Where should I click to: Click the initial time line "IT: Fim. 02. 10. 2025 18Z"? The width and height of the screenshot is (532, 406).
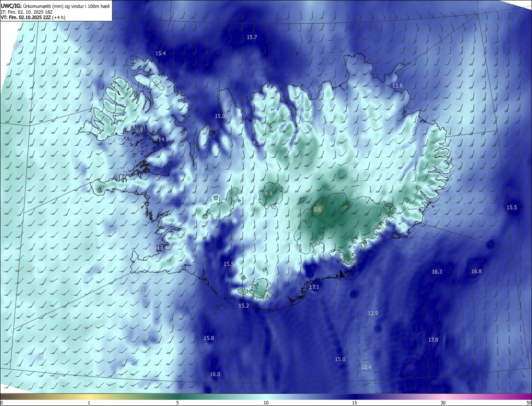pyautogui.click(x=27, y=12)
